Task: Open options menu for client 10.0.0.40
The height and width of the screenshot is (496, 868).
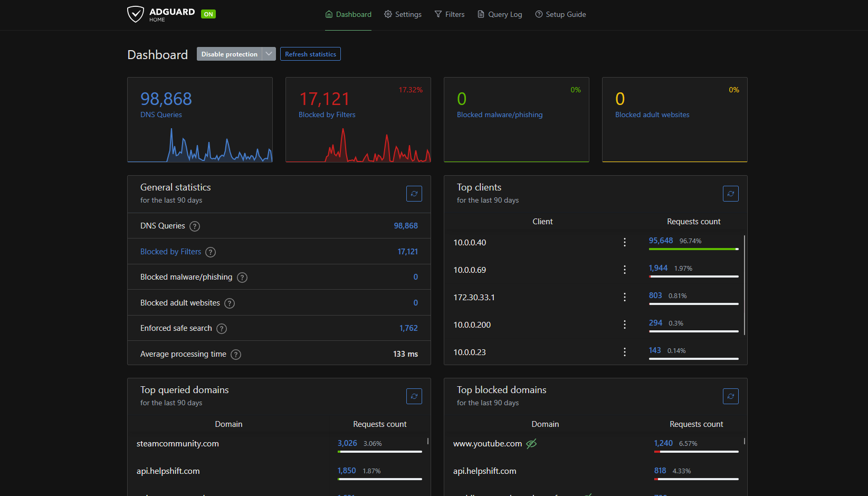Action: 625,242
